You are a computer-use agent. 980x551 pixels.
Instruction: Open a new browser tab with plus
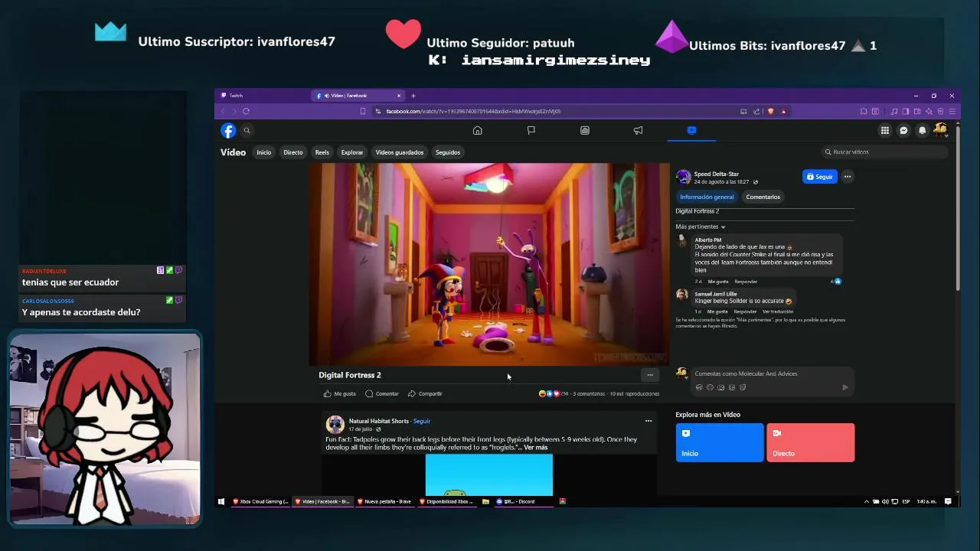point(413,96)
